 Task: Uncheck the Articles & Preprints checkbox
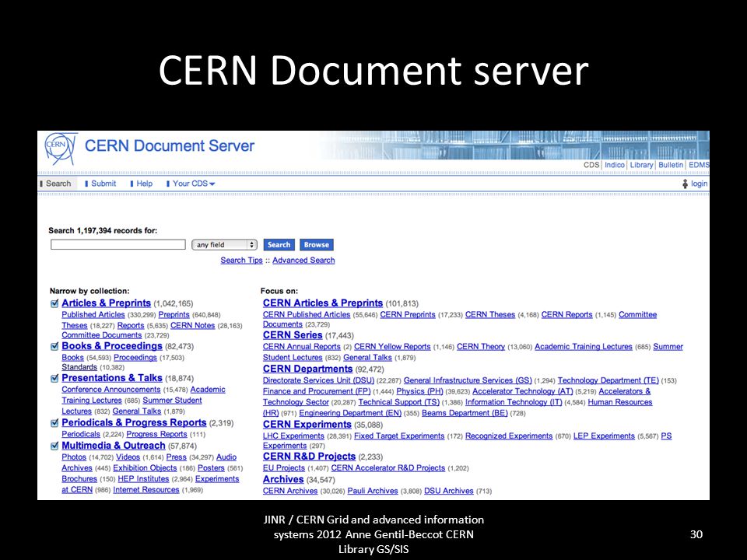point(54,304)
